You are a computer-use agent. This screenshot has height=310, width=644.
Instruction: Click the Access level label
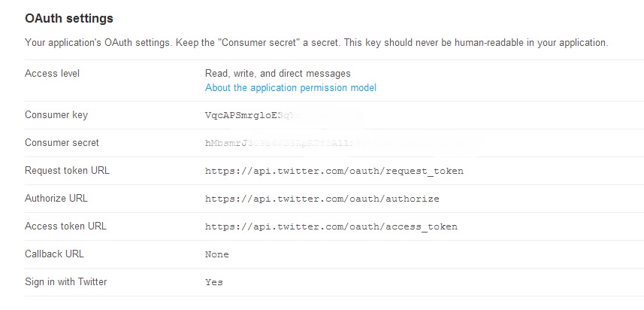tap(52, 74)
